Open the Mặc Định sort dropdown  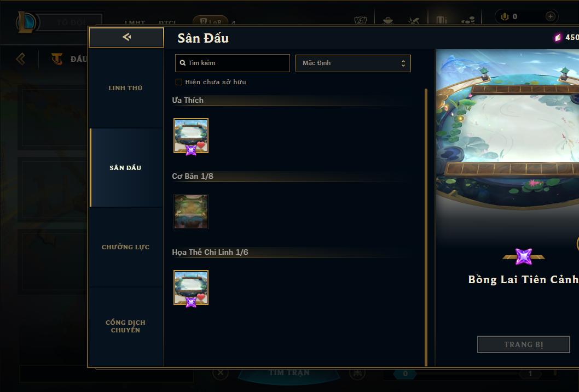click(353, 63)
